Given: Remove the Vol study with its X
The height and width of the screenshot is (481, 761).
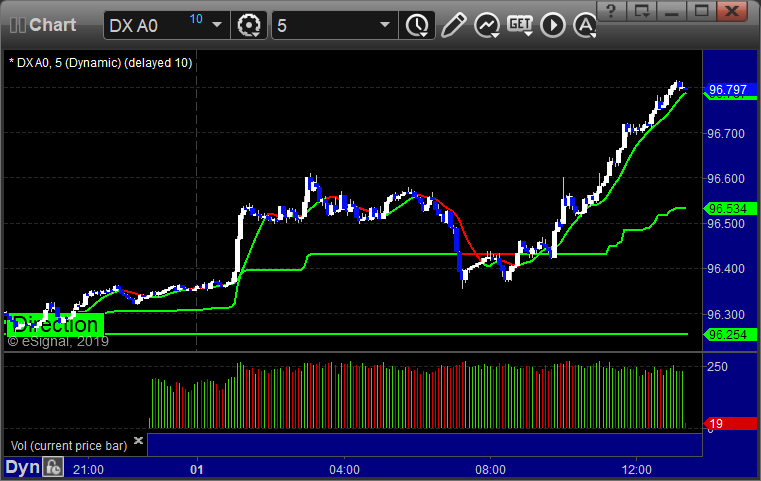Looking at the screenshot, I should tap(138, 440).
